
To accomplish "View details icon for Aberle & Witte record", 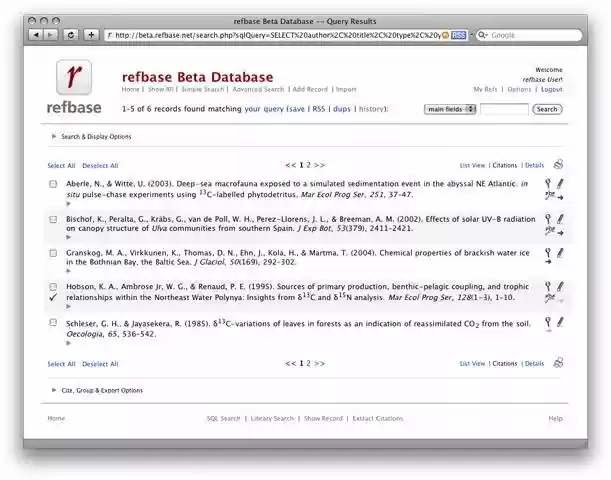I will 548,183.
